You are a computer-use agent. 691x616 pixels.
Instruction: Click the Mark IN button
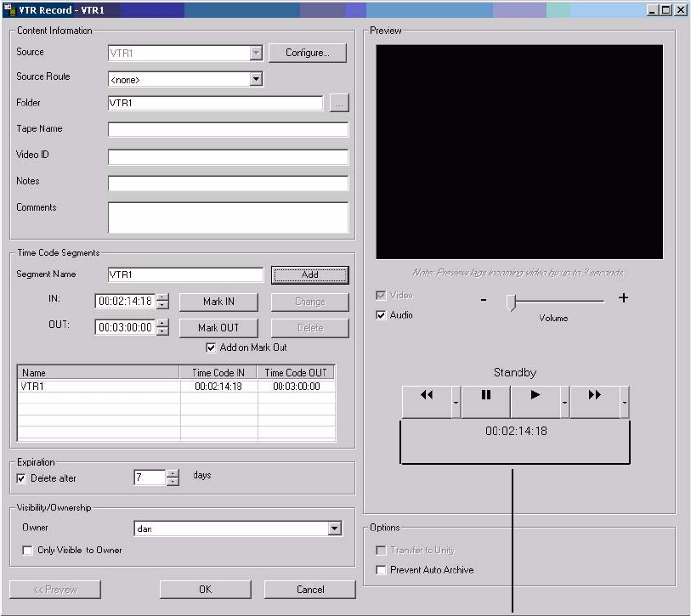[x=218, y=302]
